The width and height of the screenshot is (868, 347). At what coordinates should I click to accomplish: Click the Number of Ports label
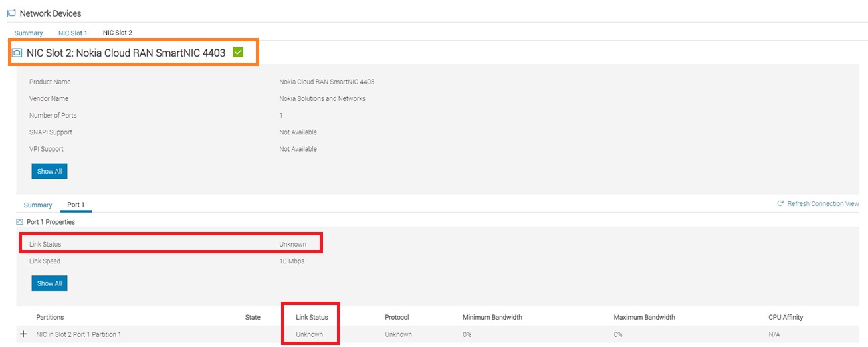click(53, 115)
